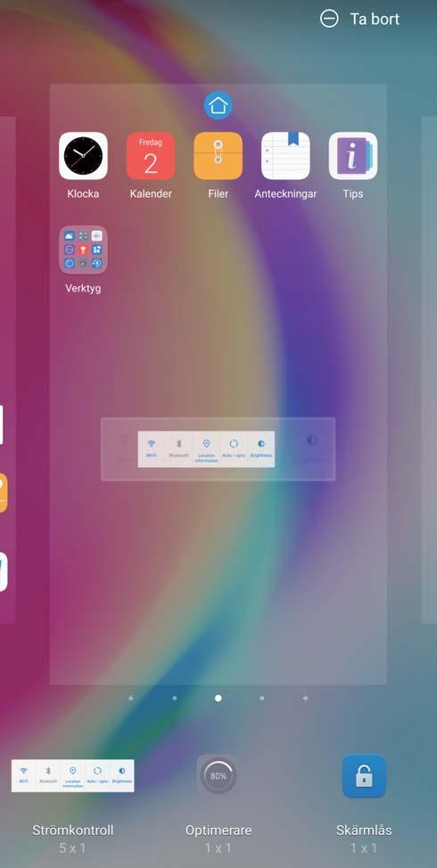Go to the active center page dot
Screen dimensions: 437x868
[x=218, y=698]
